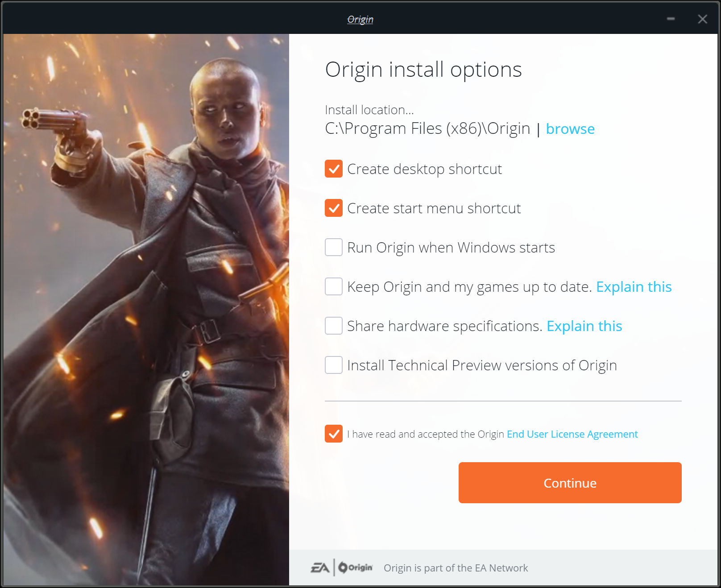721x588 pixels.
Task: Click the Origin title in the title bar
Action: (x=360, y=19)
